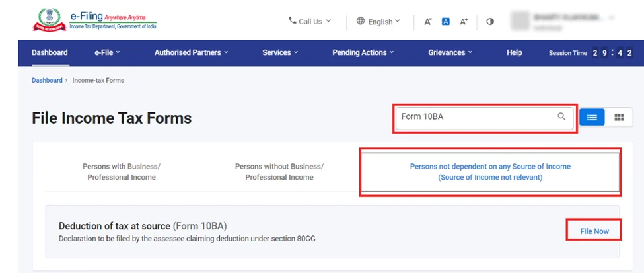Expand the Pending Actions menu
The height and width of the screenshot is (273, 644).
tap(363, 53)
